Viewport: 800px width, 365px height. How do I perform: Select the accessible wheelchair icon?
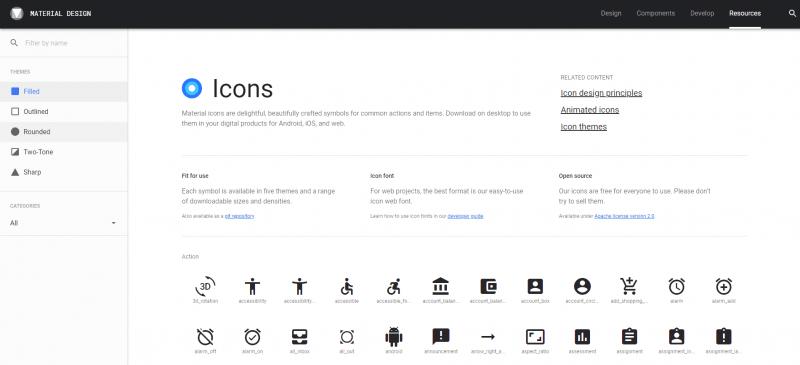point(346,286)
